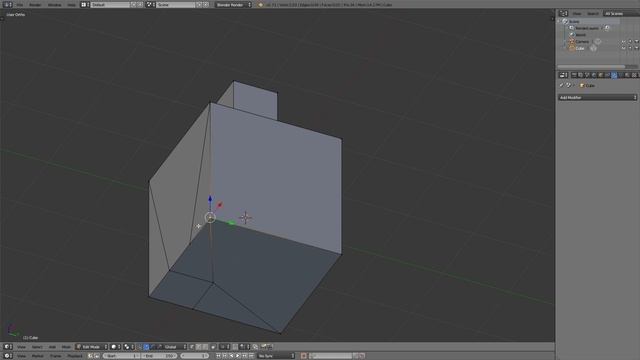Switch to vertex select mode
The width and height of the screenshot is (640, 360).
pos(191,347)
